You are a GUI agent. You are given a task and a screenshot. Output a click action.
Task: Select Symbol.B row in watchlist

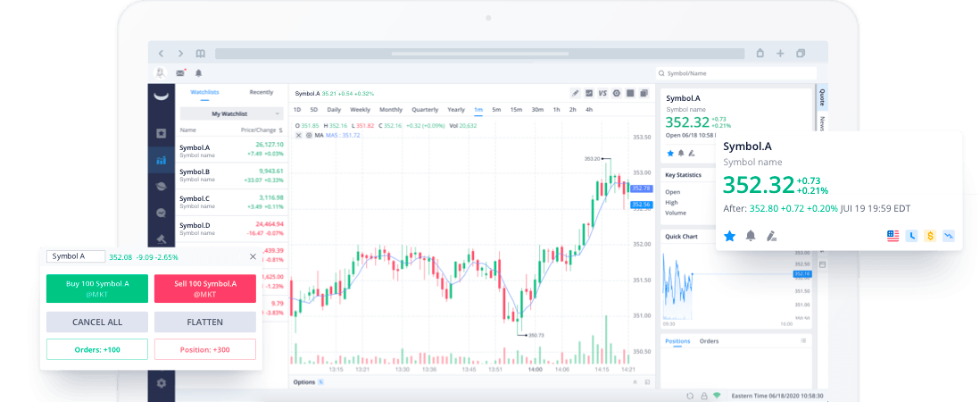231,176
